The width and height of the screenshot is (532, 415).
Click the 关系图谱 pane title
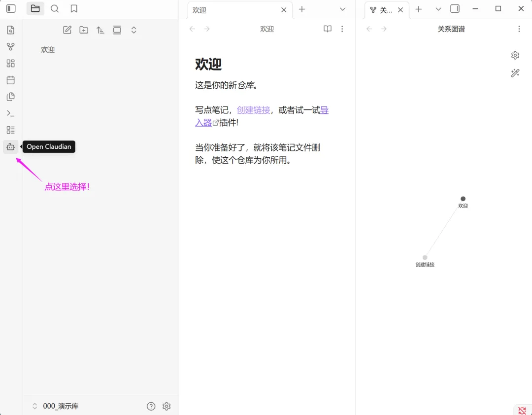pos(451,29)
